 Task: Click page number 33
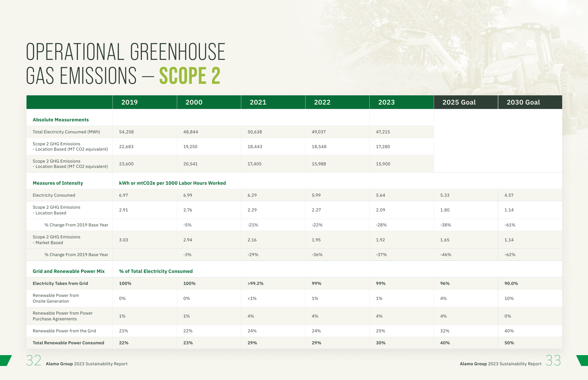(553, 360)
